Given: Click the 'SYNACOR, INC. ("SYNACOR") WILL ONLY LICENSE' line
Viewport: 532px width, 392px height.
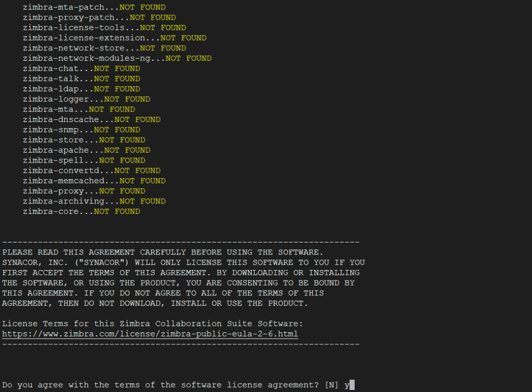Looking at the screenshot, I should [183, 263].
